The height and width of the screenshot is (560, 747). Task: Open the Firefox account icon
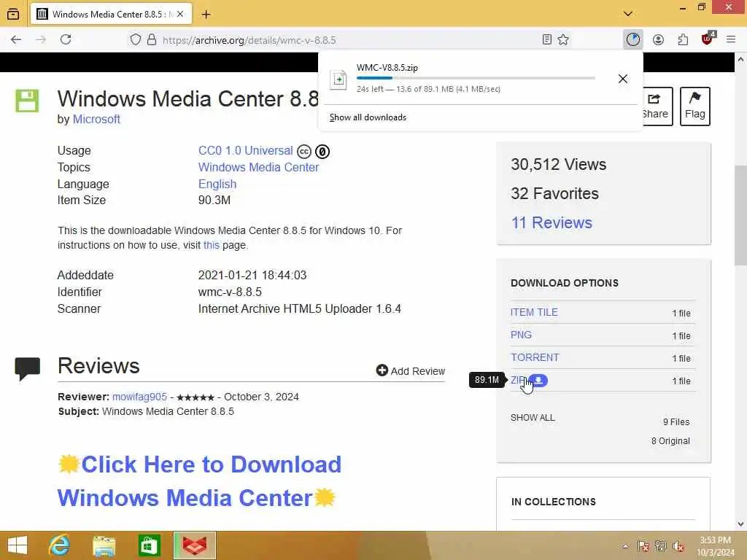[658, 40]
